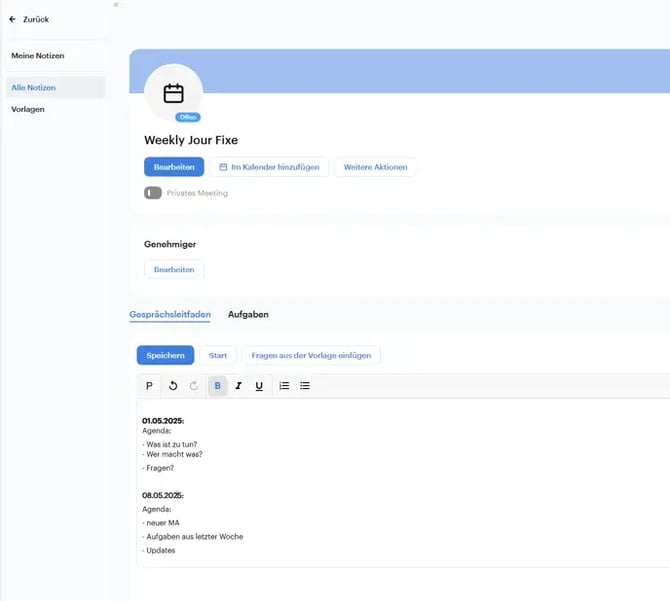
Task: Click the 08.05.2025: heading in the editor
Action: 163,495
